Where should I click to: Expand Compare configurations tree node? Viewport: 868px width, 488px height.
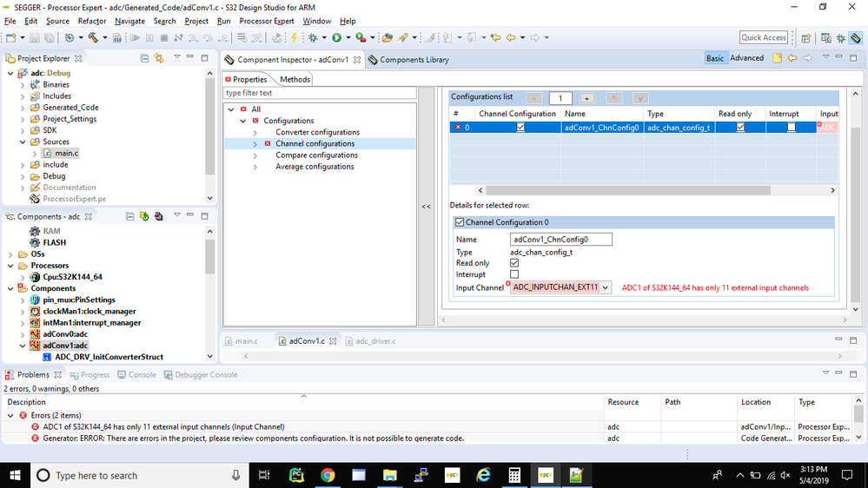(x=255, y=155)
